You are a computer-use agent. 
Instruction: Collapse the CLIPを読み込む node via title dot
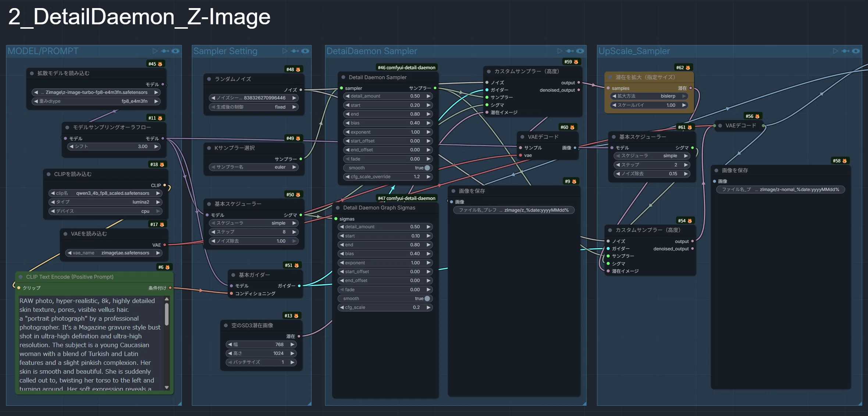(49, 174)
